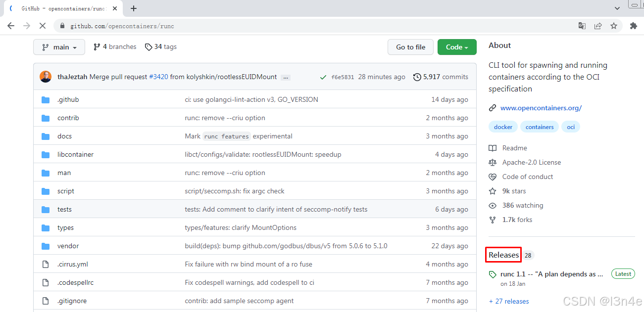Click folder icon next to .github

46,99
